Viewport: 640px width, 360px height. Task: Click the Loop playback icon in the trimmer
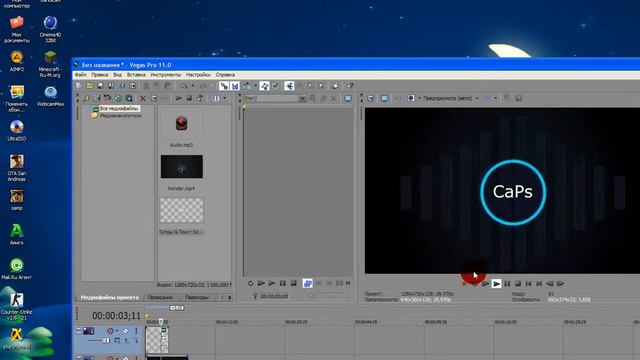(251, 283)
